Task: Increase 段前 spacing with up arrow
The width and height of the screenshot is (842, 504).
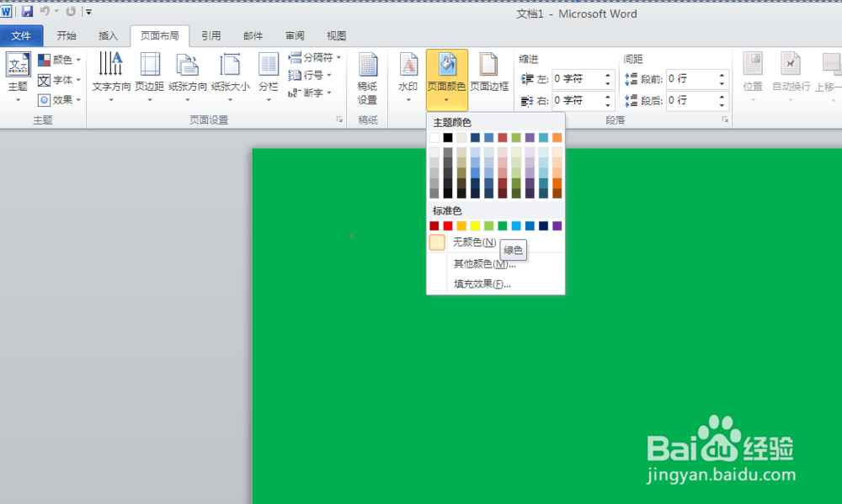Action: 722,75
